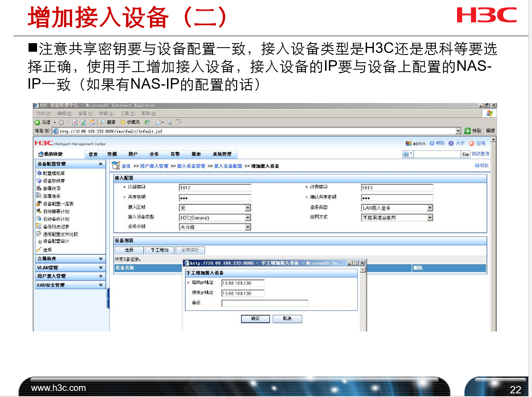This screenshot has height=397, width=532.
Task: Expand the 用户接入管理 sidebar panel
Action: (101, 276)
